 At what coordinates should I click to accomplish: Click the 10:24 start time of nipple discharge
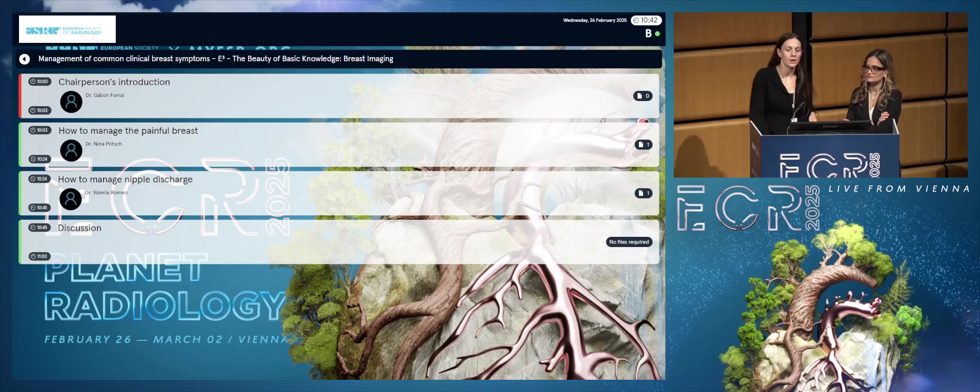39,179
